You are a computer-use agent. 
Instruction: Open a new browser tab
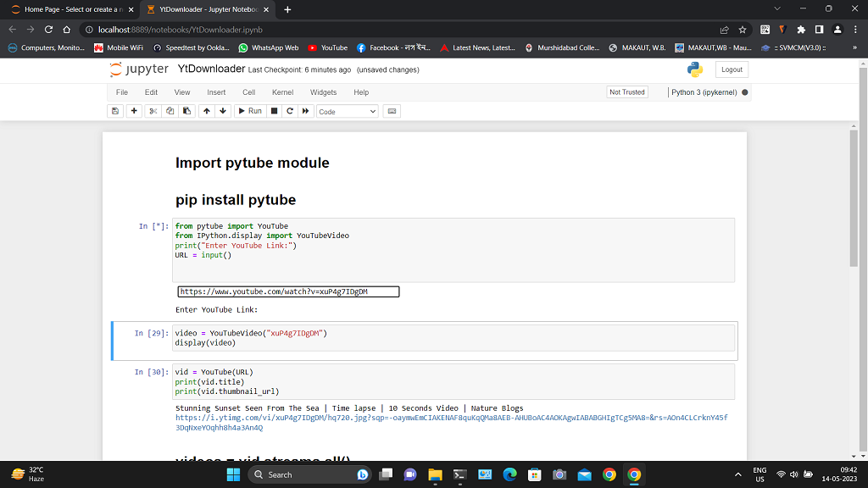coord(287,9)
